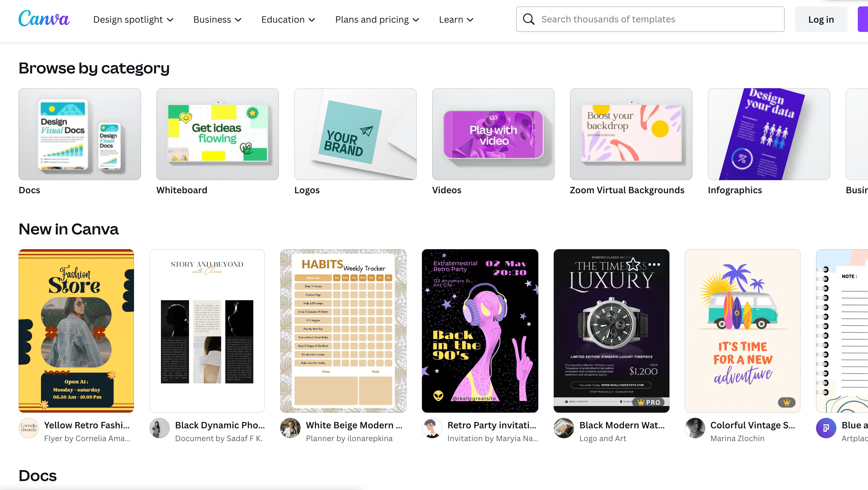Viewport: 868px width, 490px height.
Task: Open the It's Time for a New Adventure template
Action: click(x=742, y=331)
